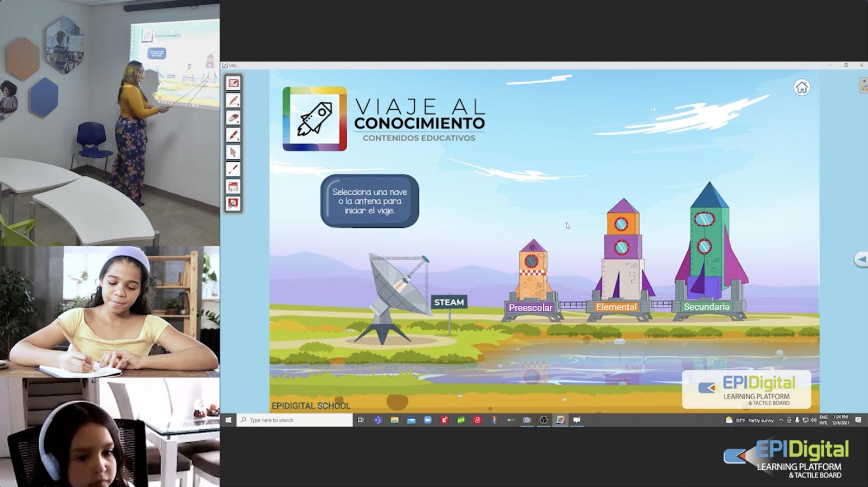This screenshot has width=868, height=487.
Task: Open Task View on the taskbar
Action: click(361, 420)
